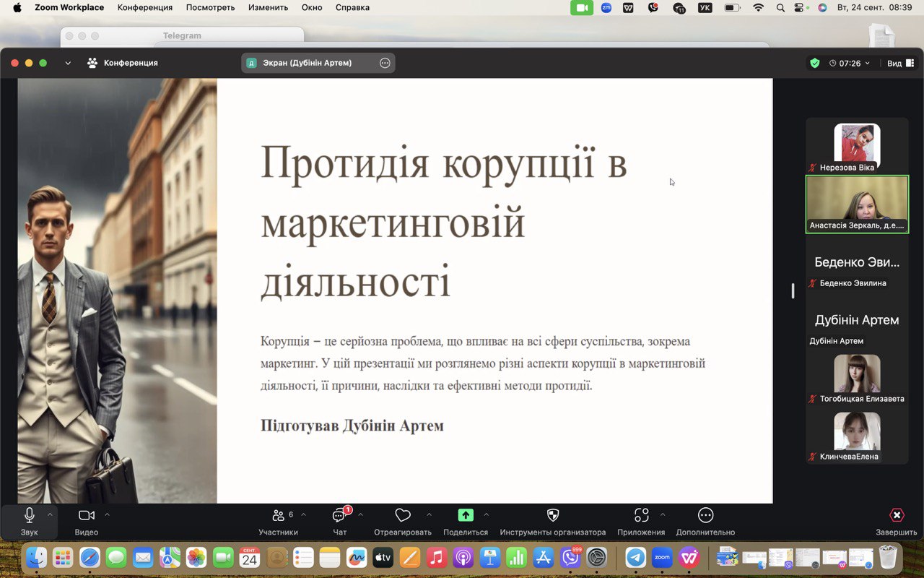Viewport: 924px width, 578px height.
Task: Toggle the microphone mute button
Action: click(30, 516)
